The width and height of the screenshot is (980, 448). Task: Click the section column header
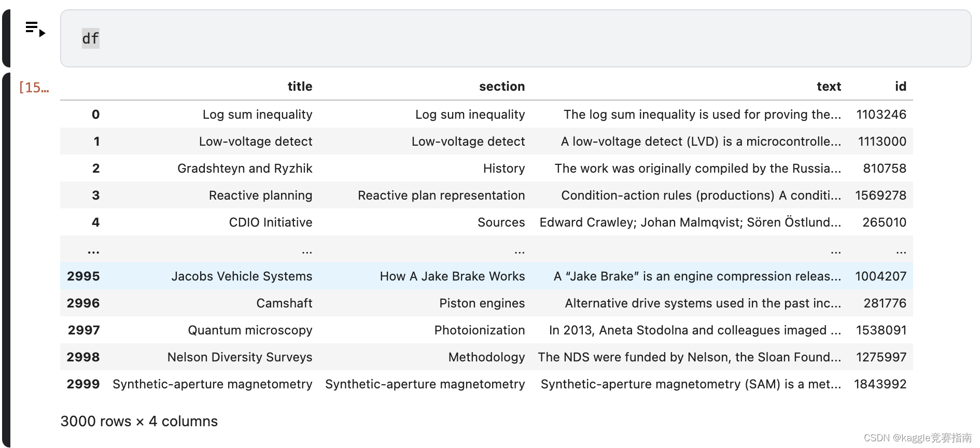pyautogui.click(x=502, y=87)
